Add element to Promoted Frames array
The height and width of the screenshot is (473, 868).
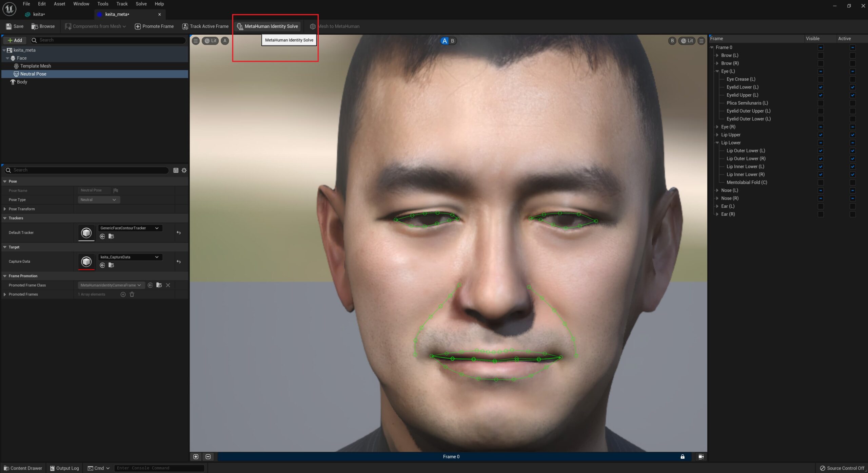point(123,295)
